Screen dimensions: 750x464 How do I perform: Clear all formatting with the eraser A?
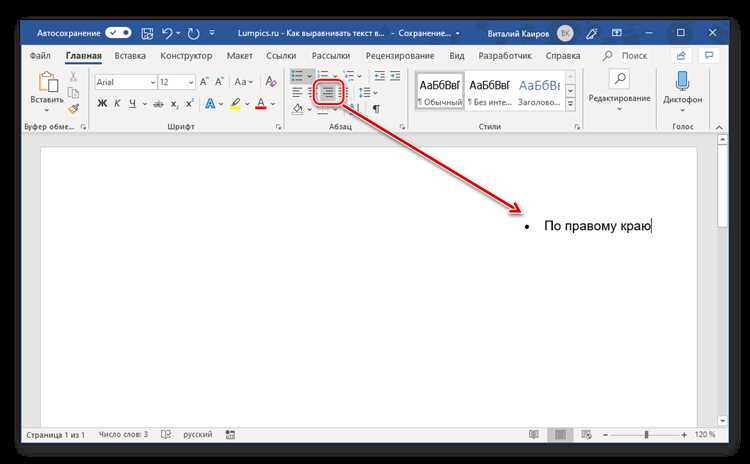click(271, 82)
